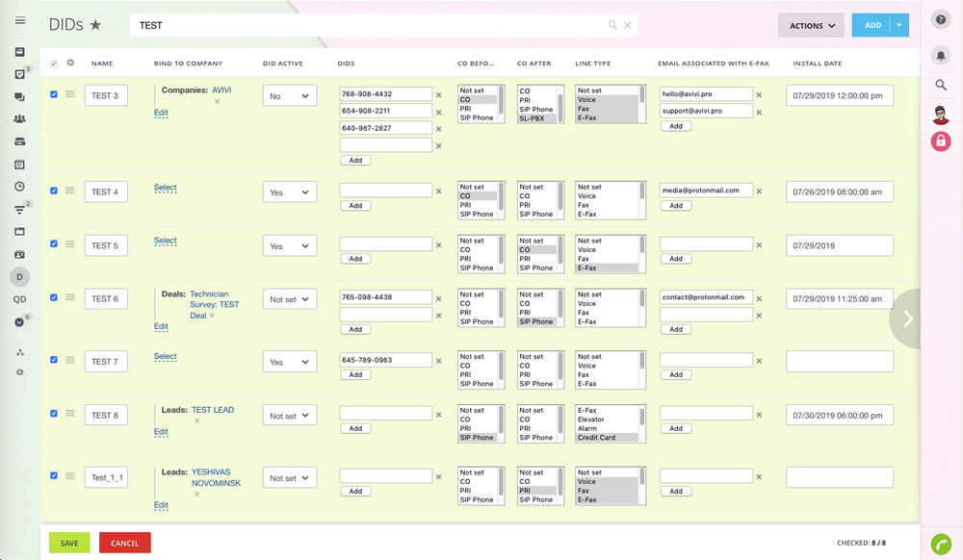
Task: Choose SL-PBX in TEST 3 CO After list
Action: 536,118
